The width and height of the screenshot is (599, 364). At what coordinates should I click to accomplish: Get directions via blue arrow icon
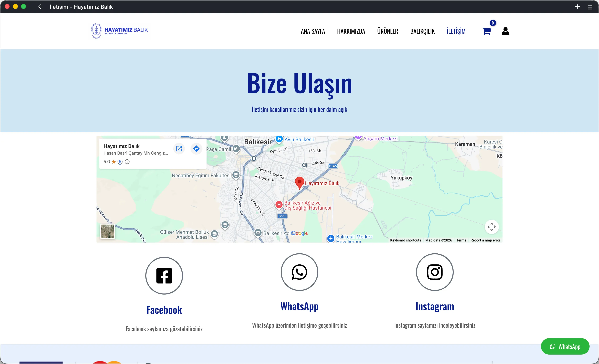point(196,149)
